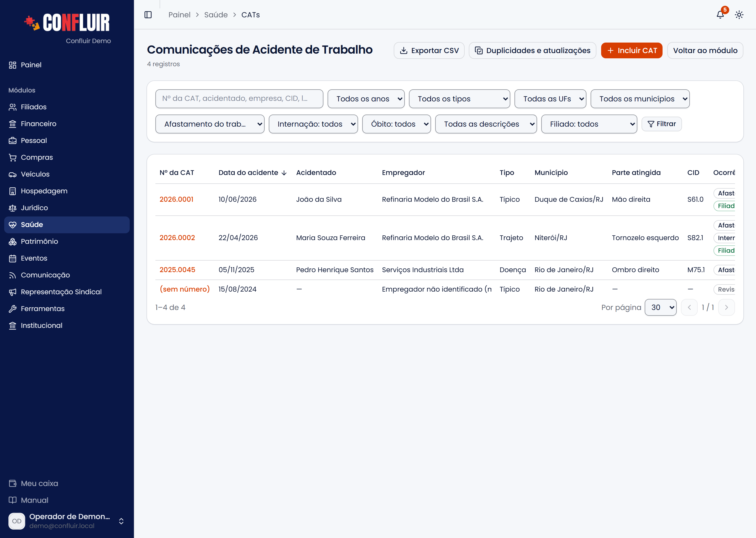Image resolution: width=756 pixels, height=538 pixels.
Task: Open the Manual book item
Action: click(67, 500)
